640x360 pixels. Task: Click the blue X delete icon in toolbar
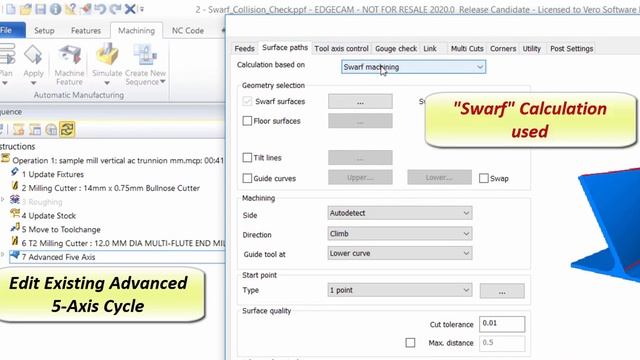[130, 9]
